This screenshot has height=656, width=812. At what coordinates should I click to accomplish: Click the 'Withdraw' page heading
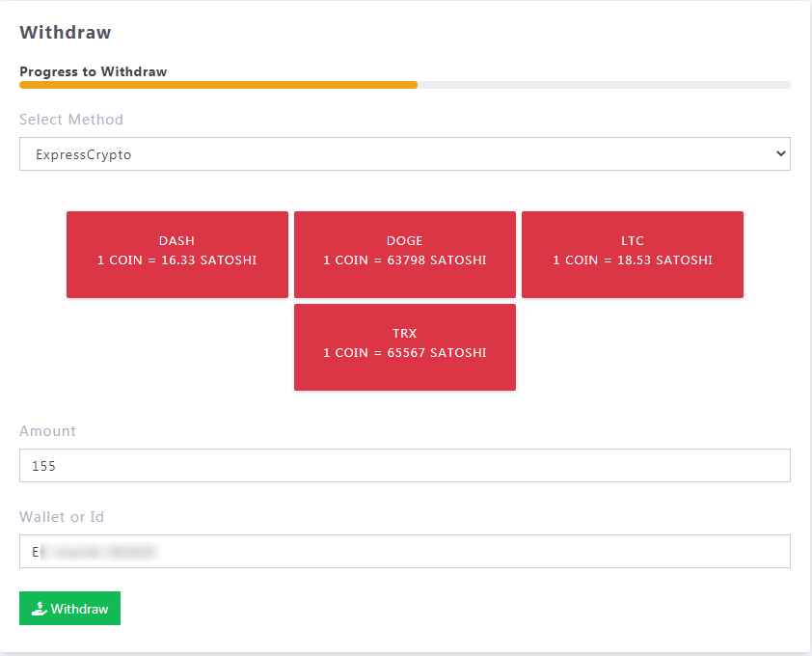[66, 33]
